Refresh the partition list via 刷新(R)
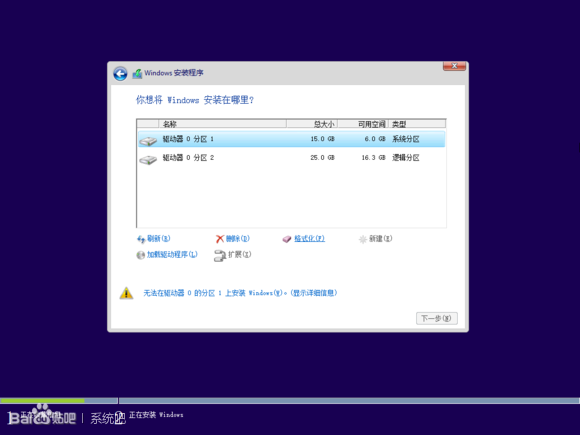Viewport: 580px width, 435px height. tap(158, 239)
